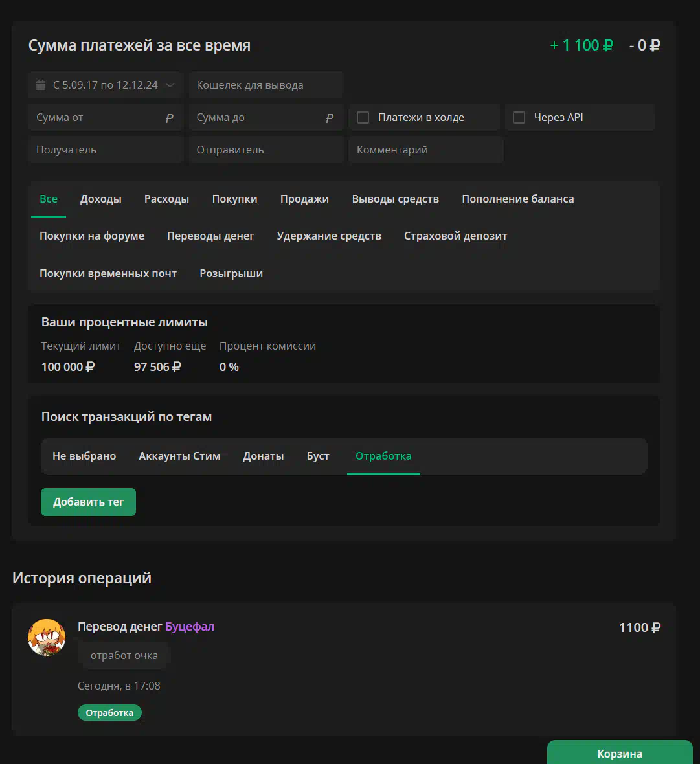700x764 pixels.
Task: Switch to the Доходы tab
Action: click(100, 199)
